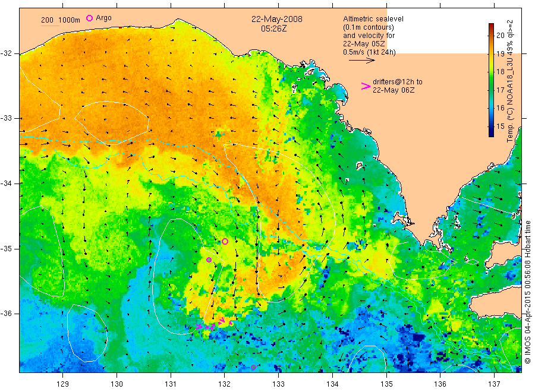The width and height of the screenshot is (535, 392).
Task: Click the magenta drifter arrowhead in the legend
Action: tap(366, 86)
